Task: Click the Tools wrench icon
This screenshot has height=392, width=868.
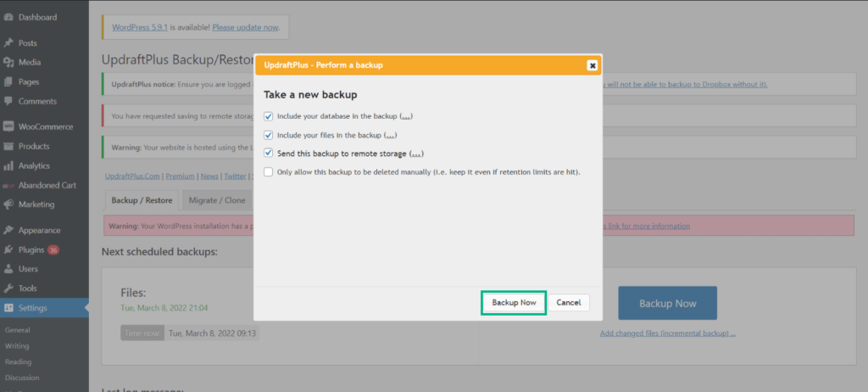Action: (8, 288)
